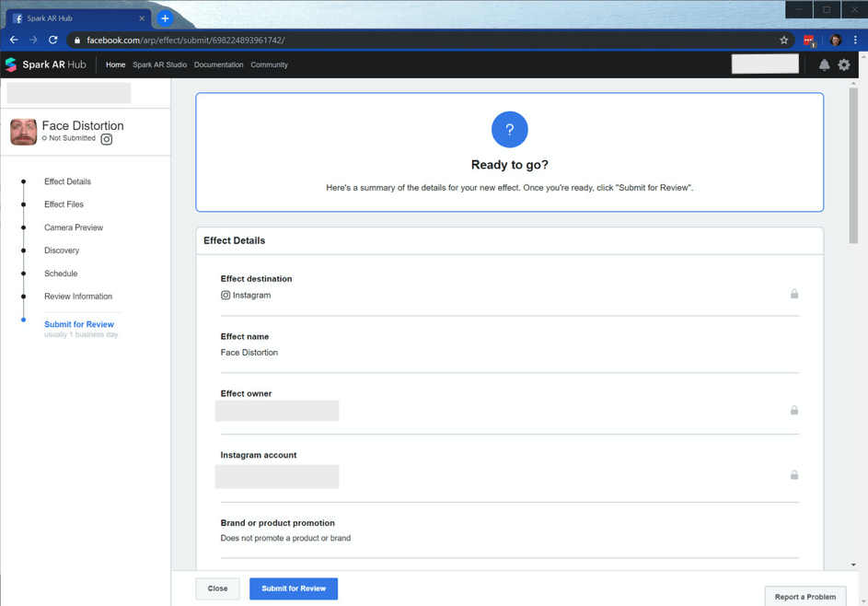868x606 pixels.
Task: Open Spark AR Studio in top navigation
Action: point(159,64)
